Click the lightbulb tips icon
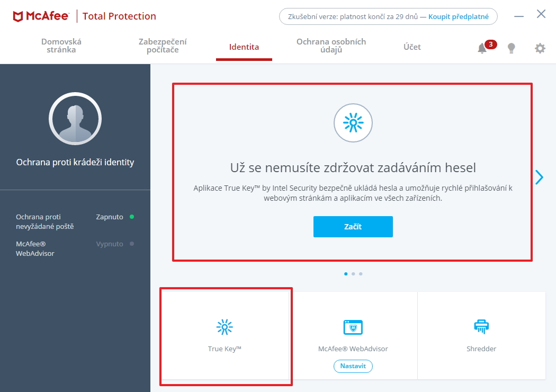556x392 pixels. pyautogui.click(x=511, y=48)
